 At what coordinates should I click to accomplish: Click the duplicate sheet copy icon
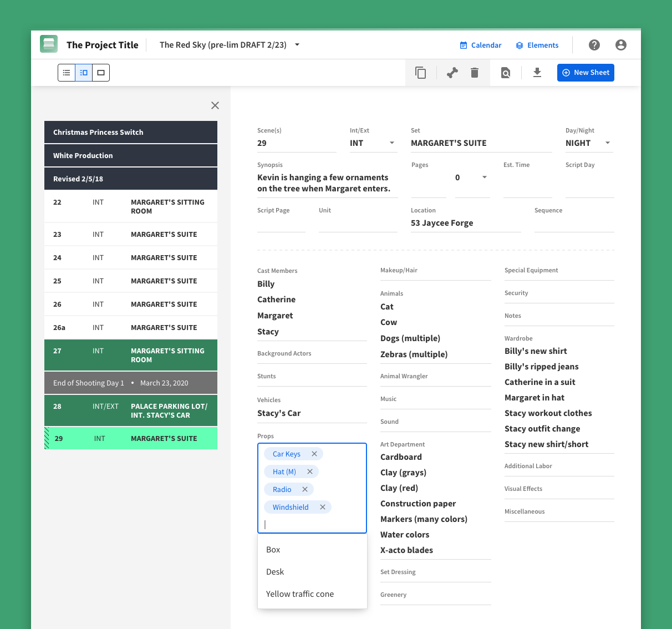pos(421,73)
